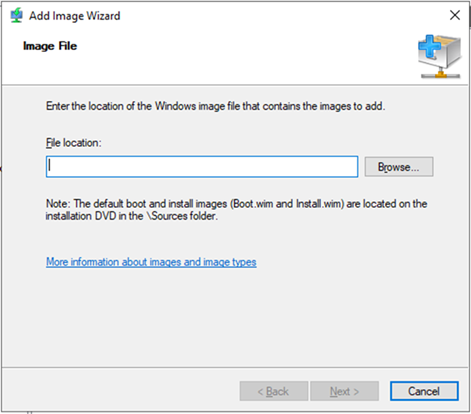This screenshot has height=414, width=471.
Task: Click the File location label
Action: point(73,143)
